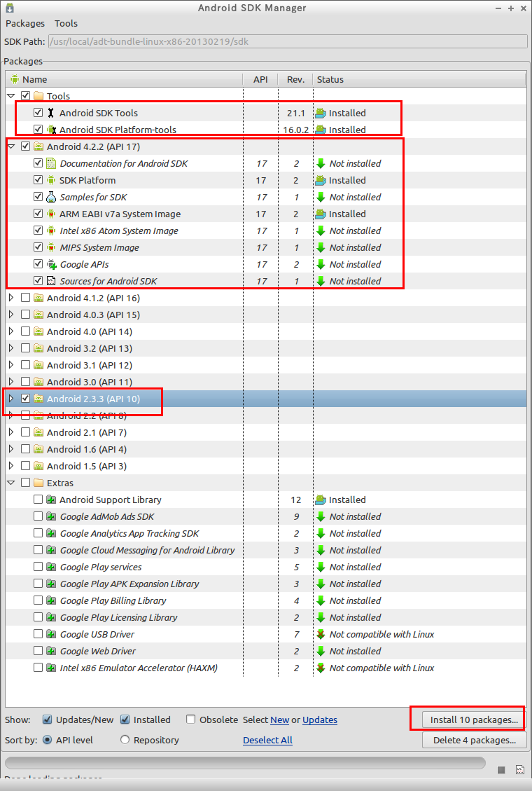Sort by the Name column header
This screenshot has height=791, width=532.
coord(125,79)
